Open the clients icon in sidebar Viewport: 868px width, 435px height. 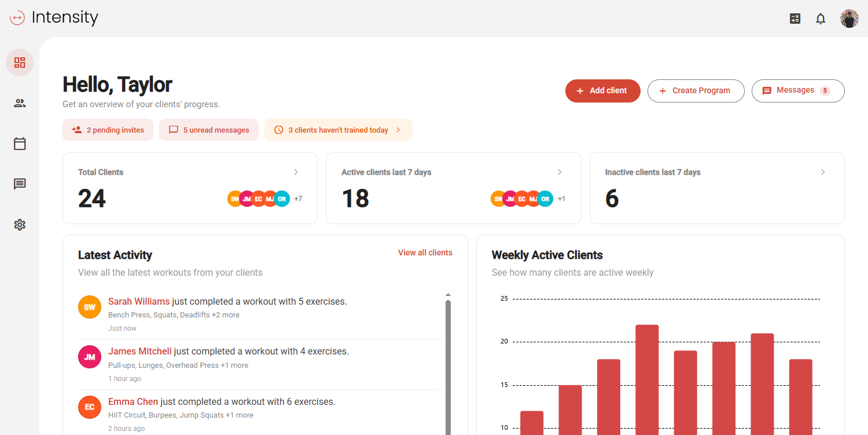pos(20,103)
